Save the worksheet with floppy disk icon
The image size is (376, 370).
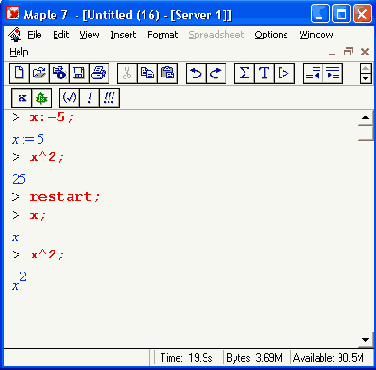pos(79,73)
